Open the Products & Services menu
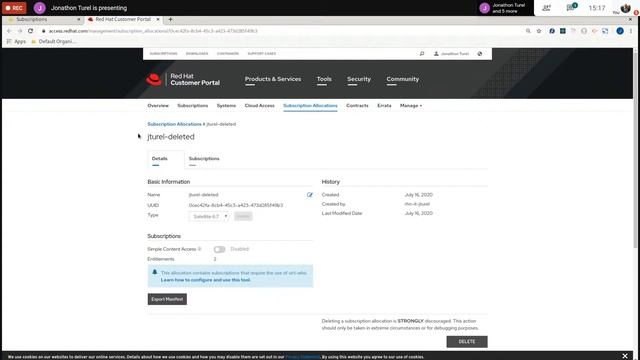 (x=273, y=79)
